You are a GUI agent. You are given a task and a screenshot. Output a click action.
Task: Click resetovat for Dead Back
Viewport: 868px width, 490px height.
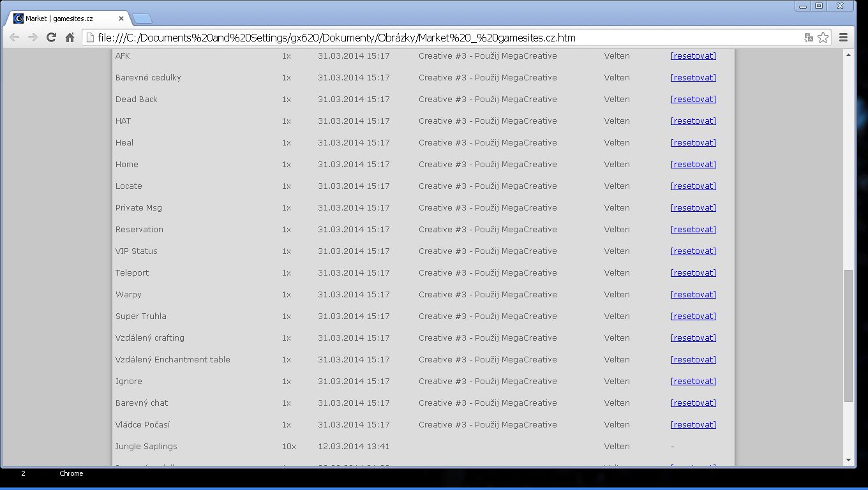[693, 100]
